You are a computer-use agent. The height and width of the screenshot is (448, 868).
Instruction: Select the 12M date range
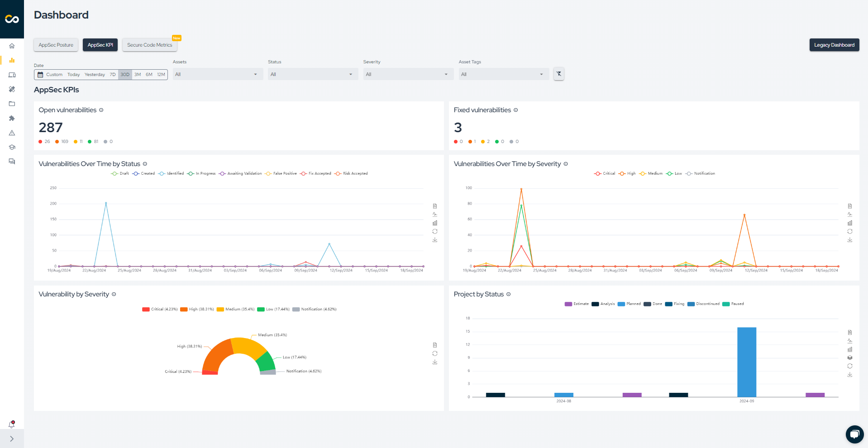point(161,75)
